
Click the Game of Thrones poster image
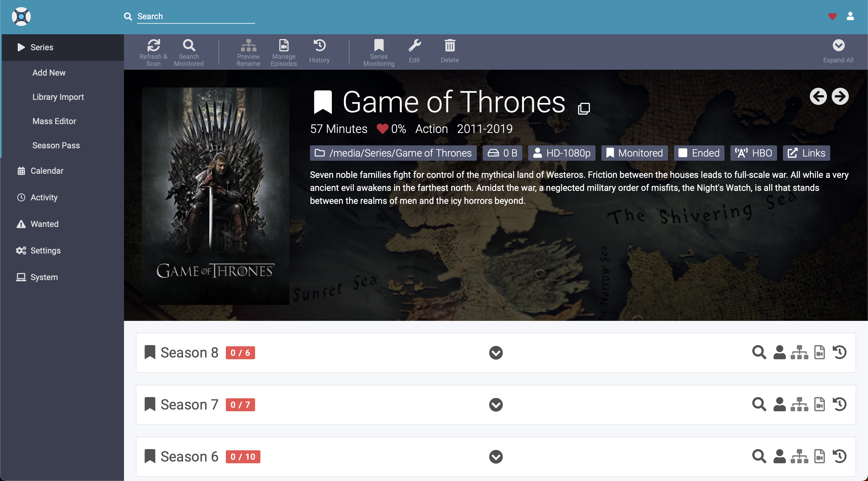point(215,196)
